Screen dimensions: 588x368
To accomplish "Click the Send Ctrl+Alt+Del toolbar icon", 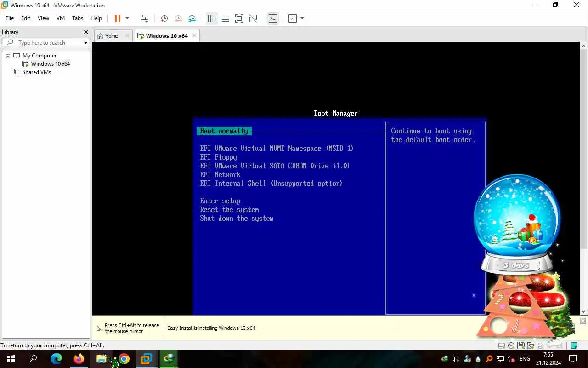I will click(x=145, y=18).
